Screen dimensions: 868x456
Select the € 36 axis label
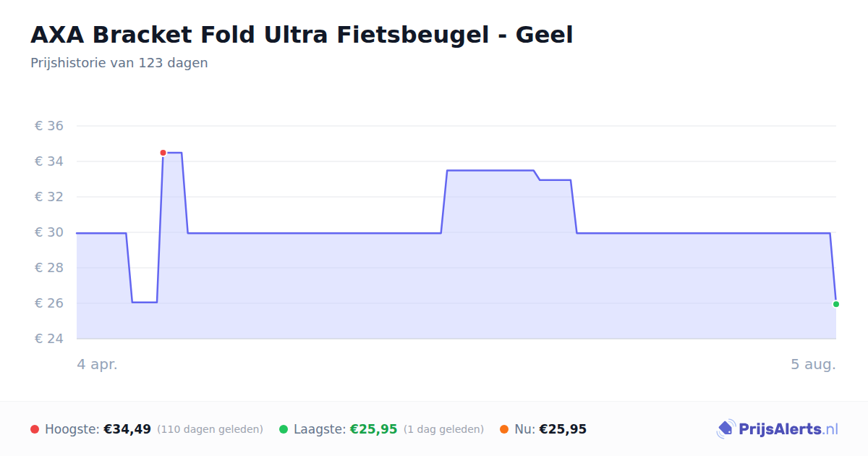[49, 126]
